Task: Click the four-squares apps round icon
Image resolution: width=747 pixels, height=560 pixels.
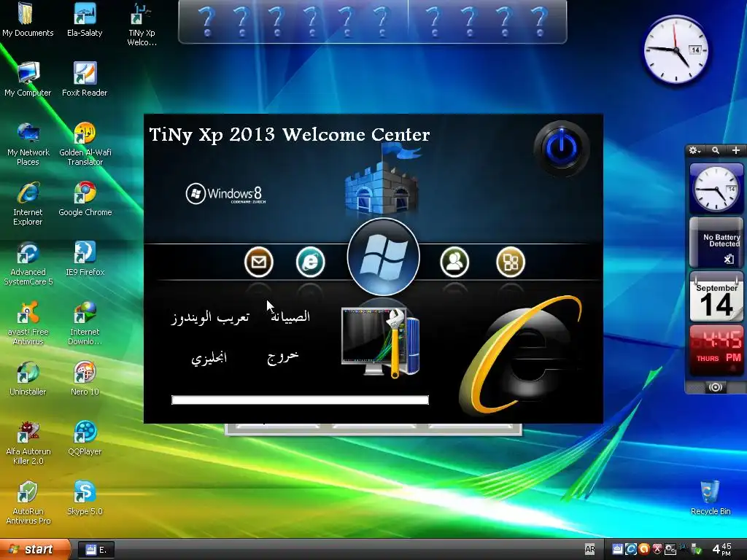Action: tap(511, 262)
